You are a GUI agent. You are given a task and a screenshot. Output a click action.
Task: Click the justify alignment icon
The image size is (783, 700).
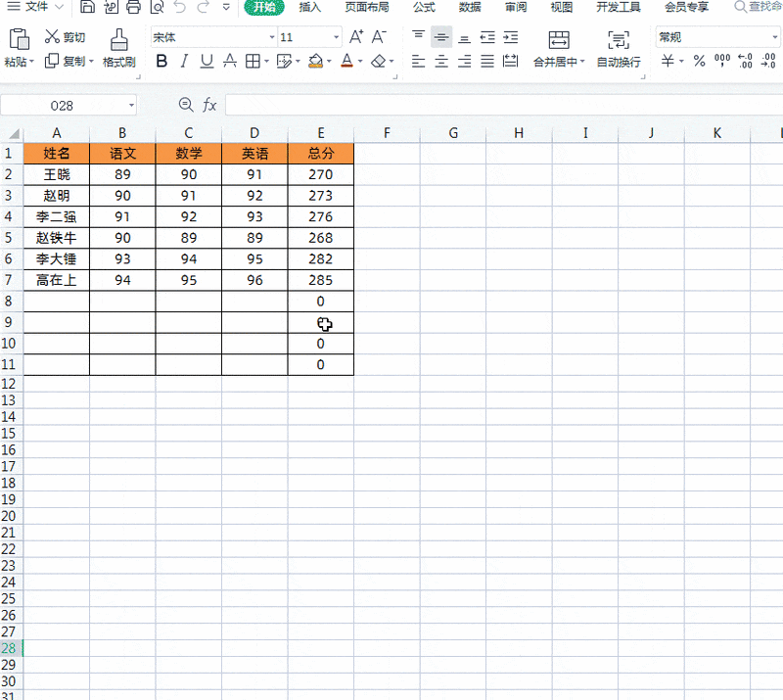tap(487, 61)
